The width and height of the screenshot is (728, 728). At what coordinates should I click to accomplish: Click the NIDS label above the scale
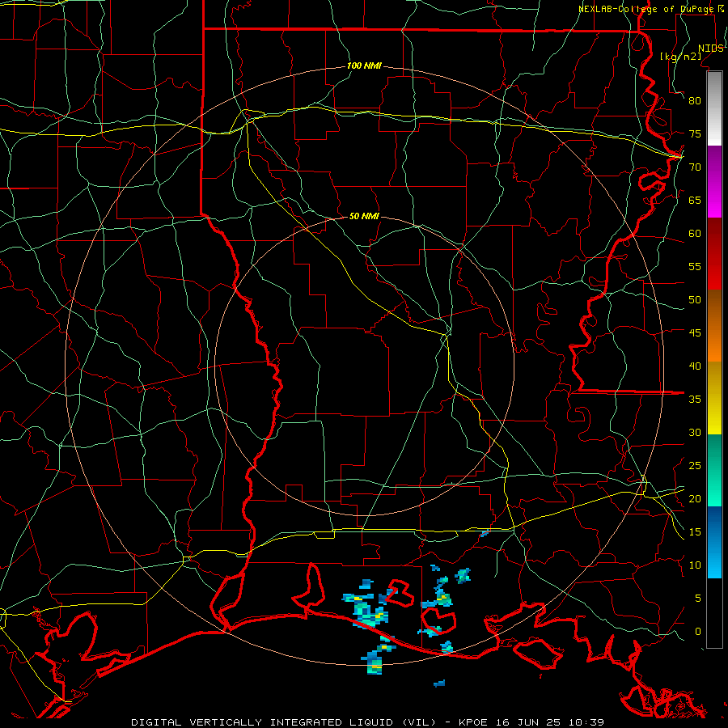pos(710,49)
